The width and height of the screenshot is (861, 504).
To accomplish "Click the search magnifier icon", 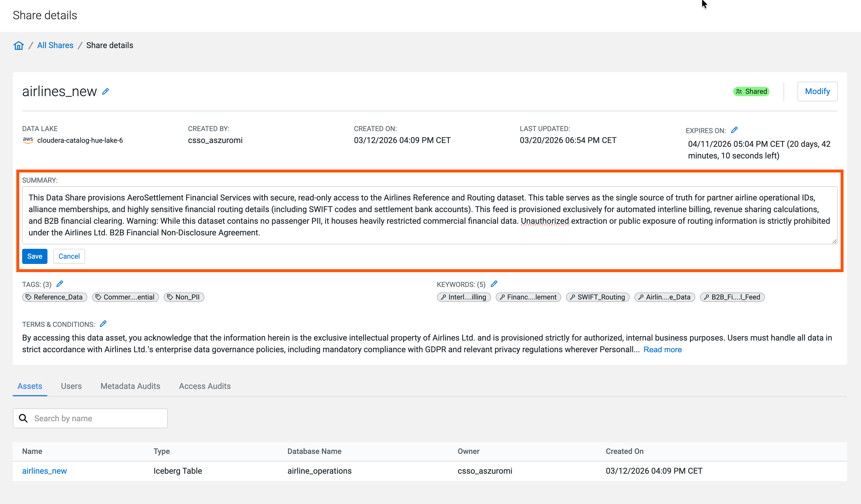I will click(x=23, y=418).
